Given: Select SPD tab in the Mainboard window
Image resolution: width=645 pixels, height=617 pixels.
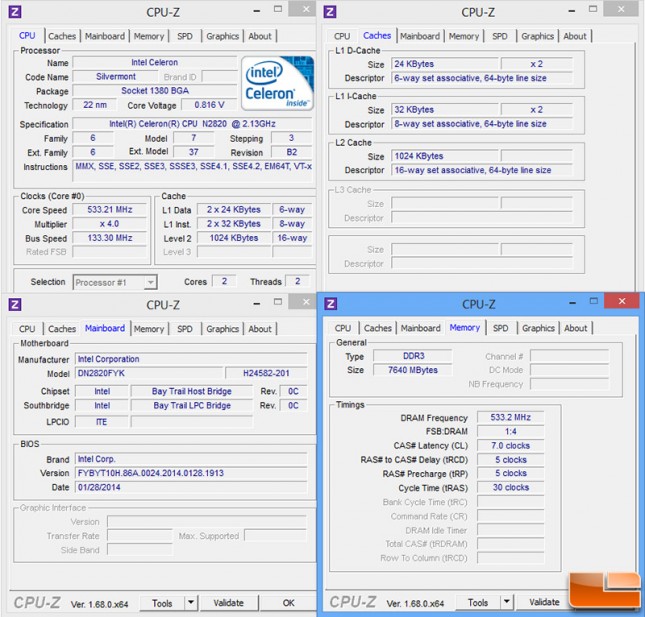Looking at the screenshot, I should (185, 329).
